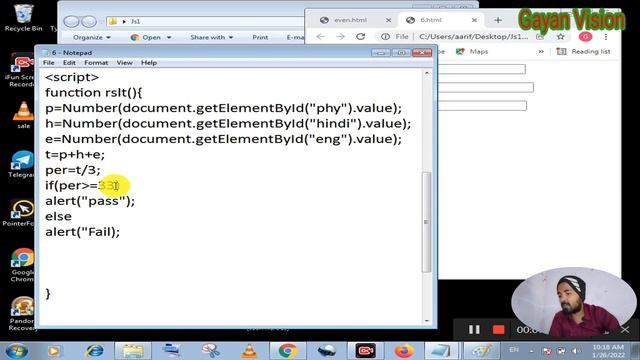
Task: Click the first input field on the page
Action: coord(481,69)
